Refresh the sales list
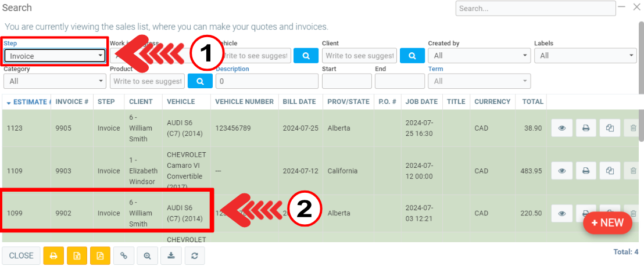Screen dimensions: 644x266 [194, 256]
